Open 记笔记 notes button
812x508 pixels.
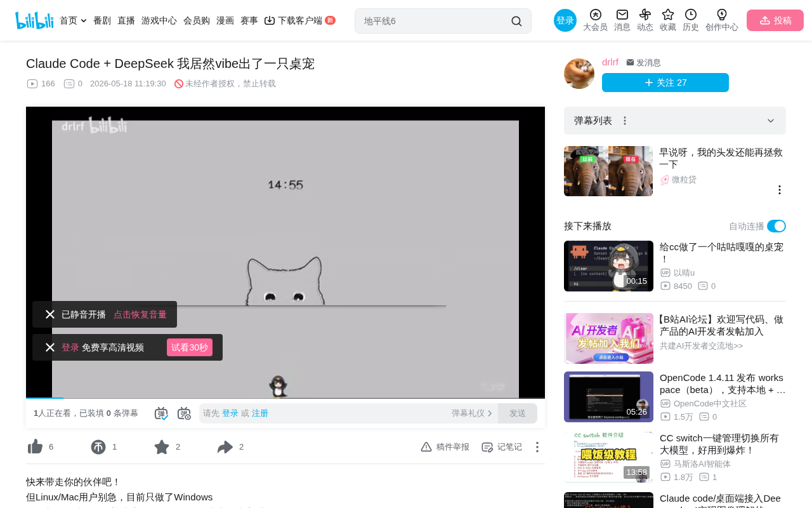(502, 447)
